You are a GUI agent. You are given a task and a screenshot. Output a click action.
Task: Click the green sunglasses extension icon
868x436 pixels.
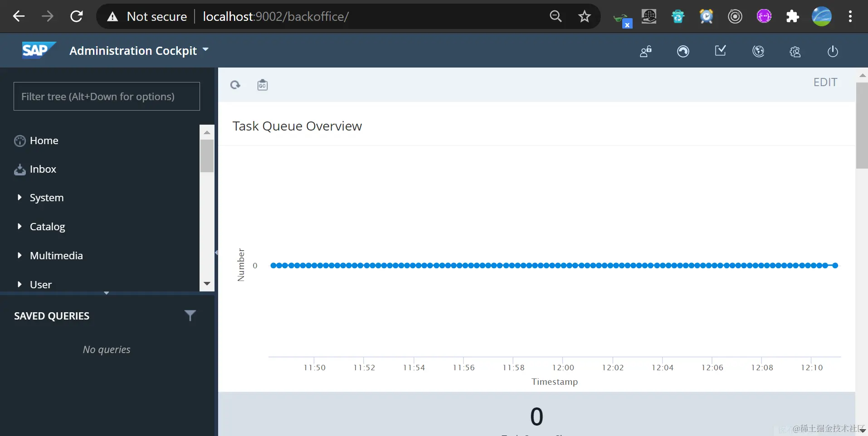[x=623, y=19]
